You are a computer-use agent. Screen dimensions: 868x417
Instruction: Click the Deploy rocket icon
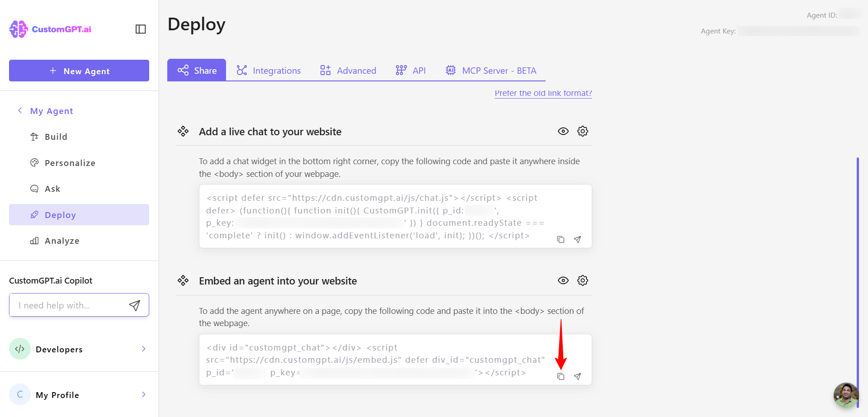(34, 214)
